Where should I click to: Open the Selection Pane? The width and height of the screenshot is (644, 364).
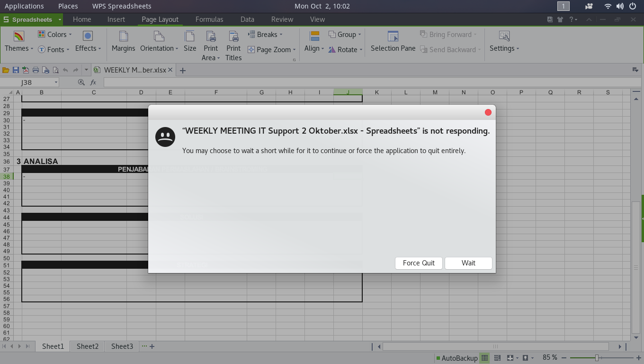coord(393,41)
